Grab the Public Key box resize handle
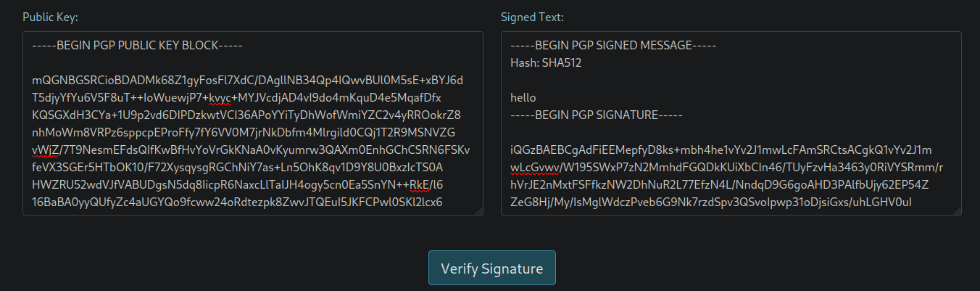Screen dimensions: 980x291 click(478, 210)
